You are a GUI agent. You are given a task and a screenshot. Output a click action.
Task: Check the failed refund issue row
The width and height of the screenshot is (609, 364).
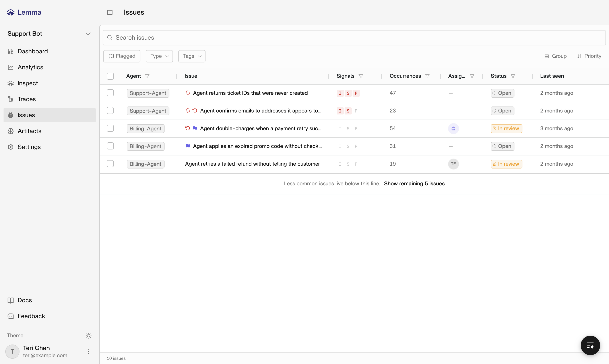point(110,164)
